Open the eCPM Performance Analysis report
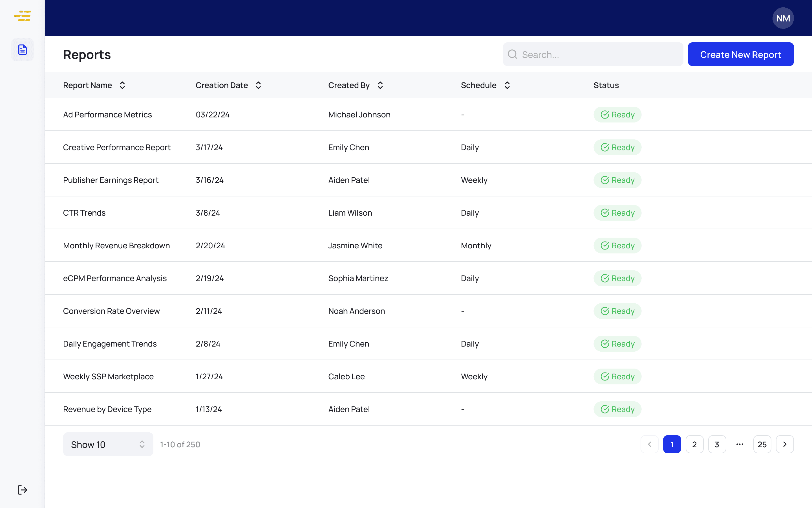812x508 pixels. coord(115,278)
